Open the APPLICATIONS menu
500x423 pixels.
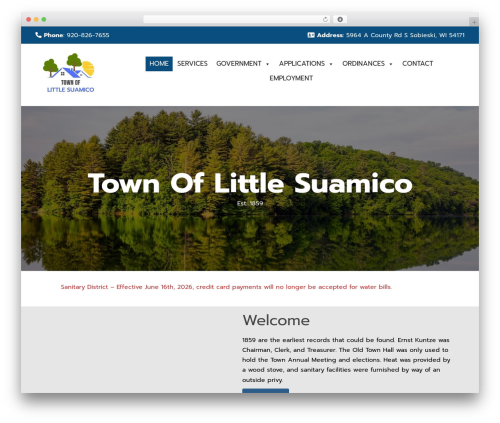[302, 64]
